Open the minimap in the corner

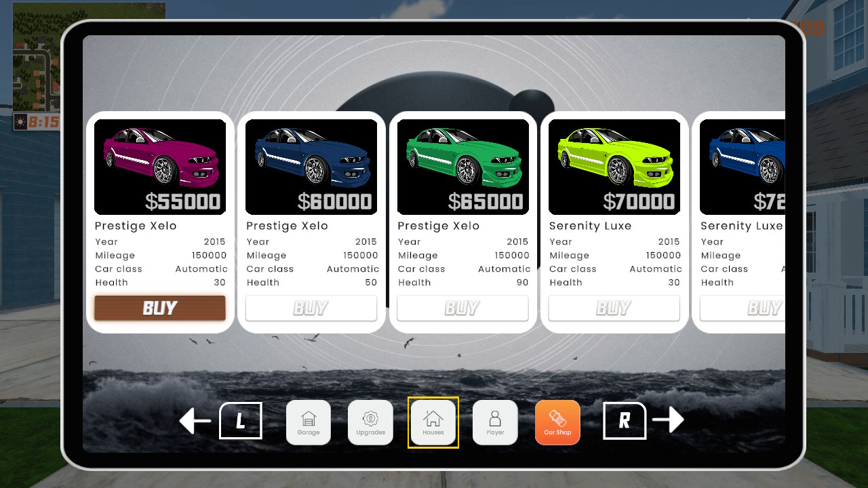(37, 57)
